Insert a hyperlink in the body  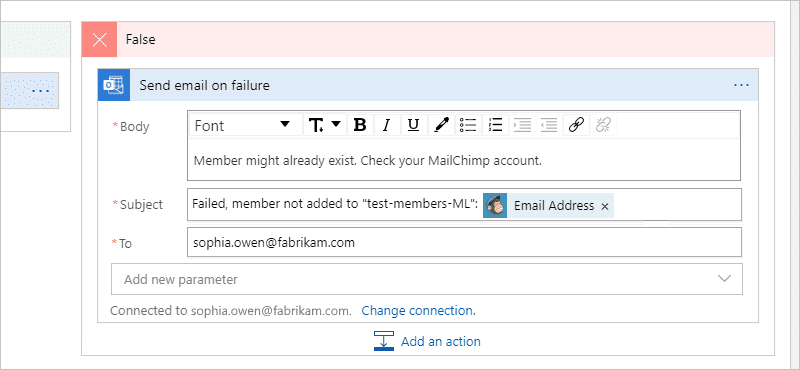576,125
